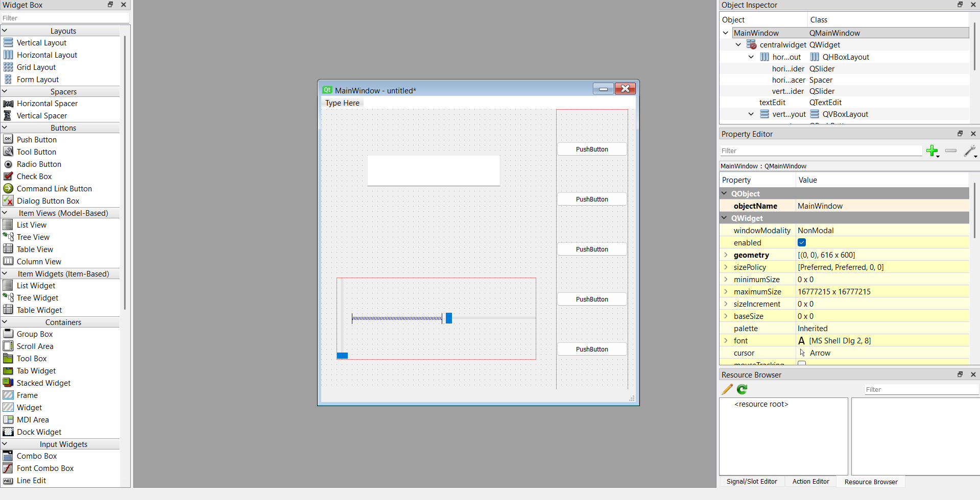This screenshot has width=980, height=500.
Task: Choose the Tab Widget icon
Action: [x=8, y=370]
